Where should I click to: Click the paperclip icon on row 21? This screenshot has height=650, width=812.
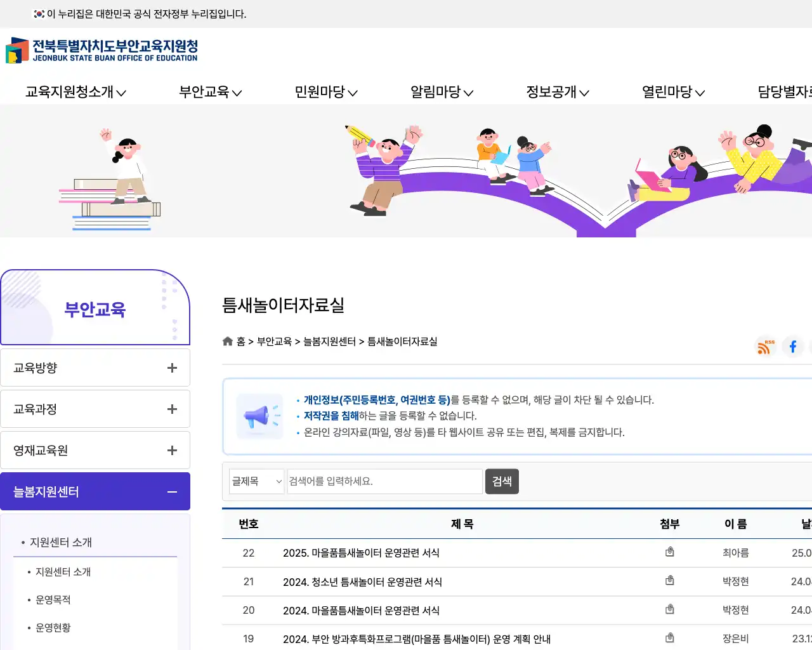pyautogui.click(x=669, y=581)
